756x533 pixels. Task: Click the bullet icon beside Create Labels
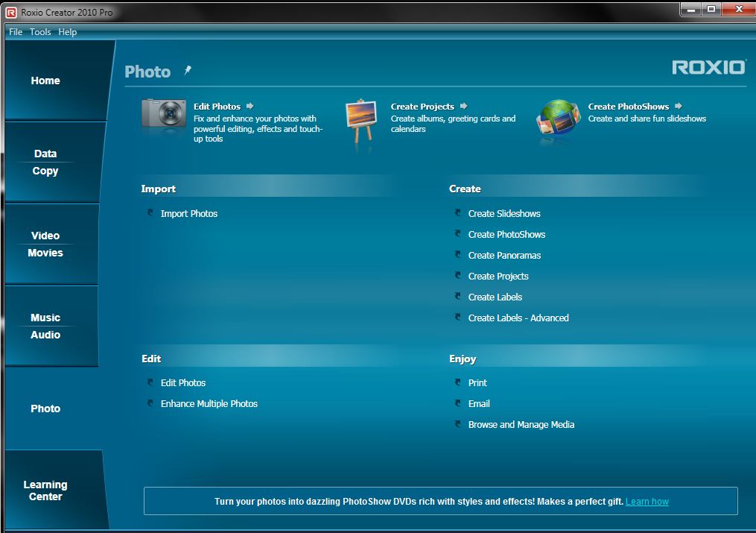click(x=457, y=296)
